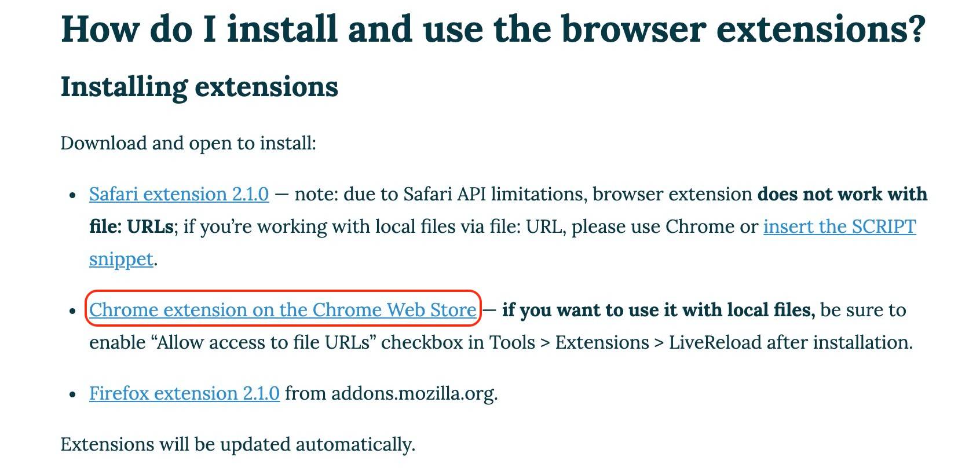The width and height of the screenshot is (980, 468).
Task: Click the bullet dot before the Firefox extension
Action: 72,395
